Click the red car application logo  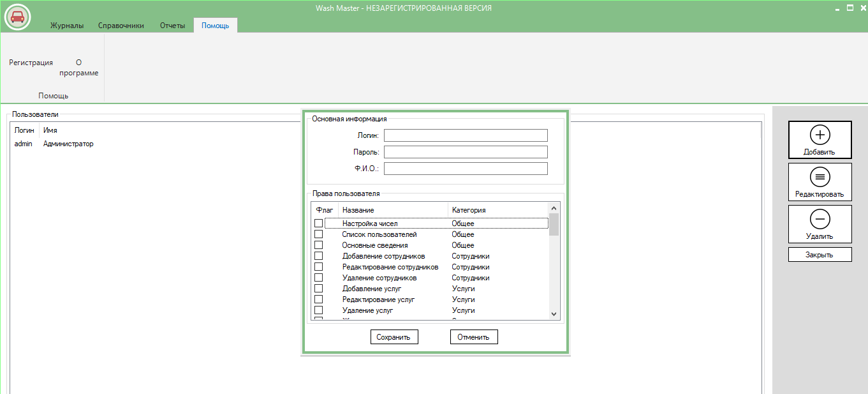coord(17,17)
